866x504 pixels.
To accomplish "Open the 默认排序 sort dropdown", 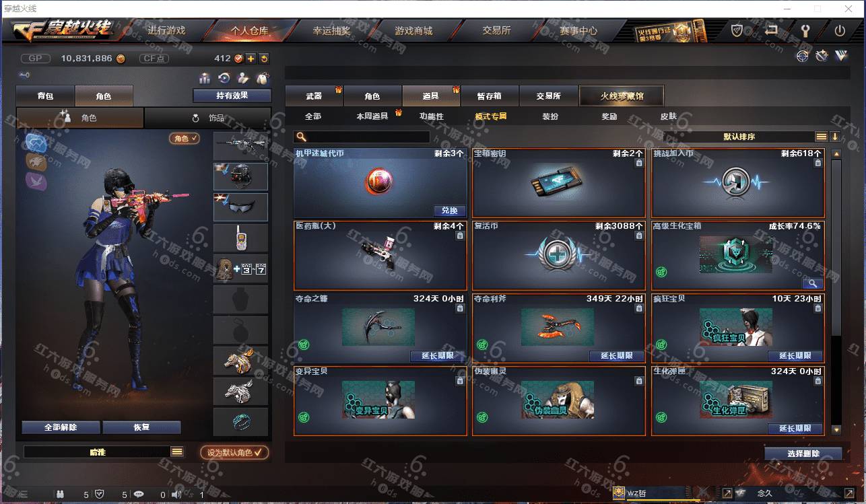I will 739,137.
